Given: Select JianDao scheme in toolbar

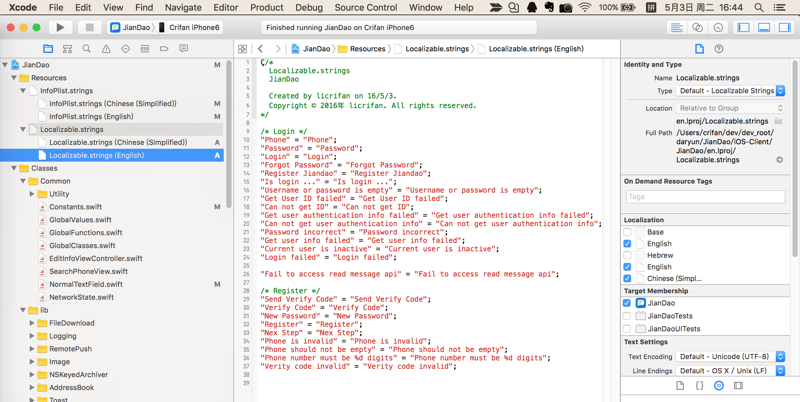Looking at the screenshot, I should pos(131,28).
